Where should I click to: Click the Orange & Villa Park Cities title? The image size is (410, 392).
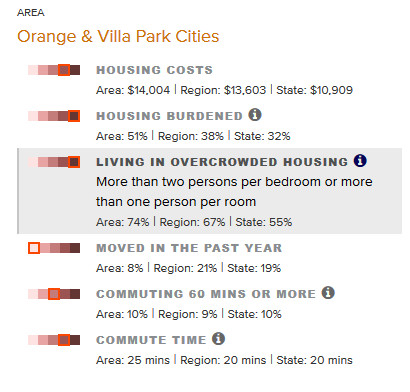(x=118, y=36)
